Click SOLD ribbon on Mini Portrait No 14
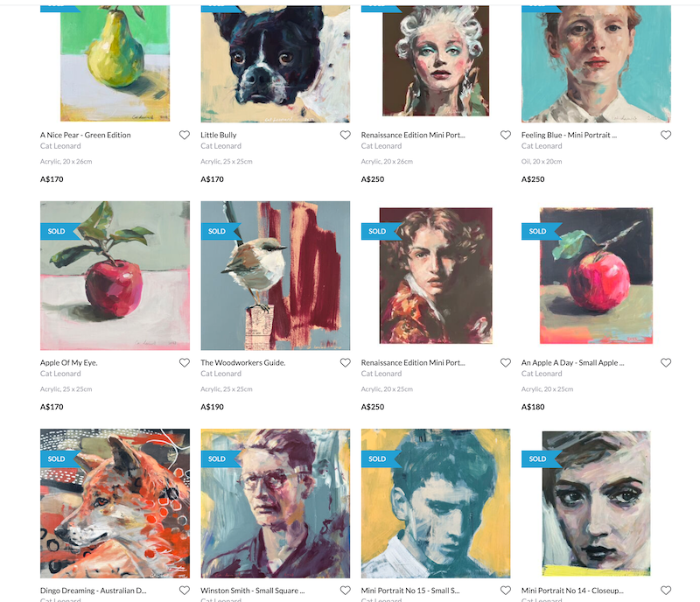This screenshot has width=700, height=602. coord(540,458)
